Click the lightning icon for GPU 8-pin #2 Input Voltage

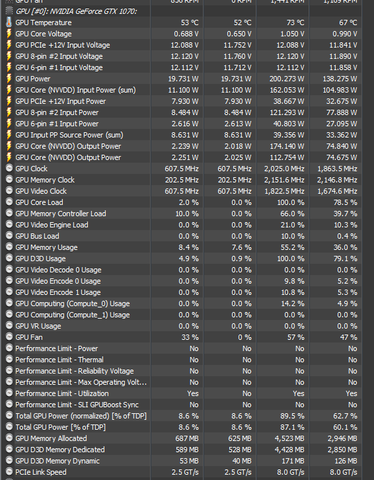(9, 56)
